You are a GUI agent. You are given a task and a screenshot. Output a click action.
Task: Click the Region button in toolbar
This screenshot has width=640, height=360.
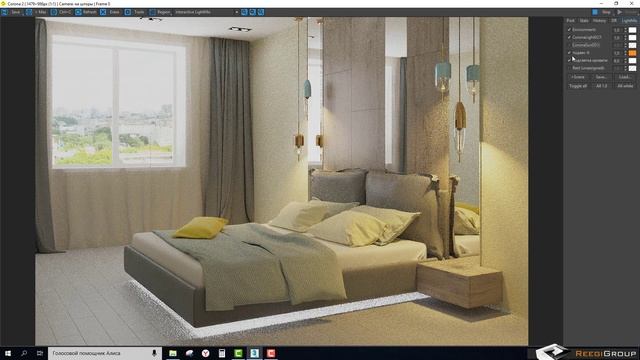pos(160,12)
